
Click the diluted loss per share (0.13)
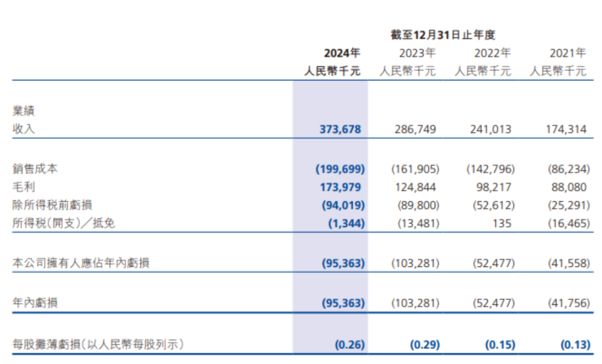pyautogui.click(x=575, y=345)
